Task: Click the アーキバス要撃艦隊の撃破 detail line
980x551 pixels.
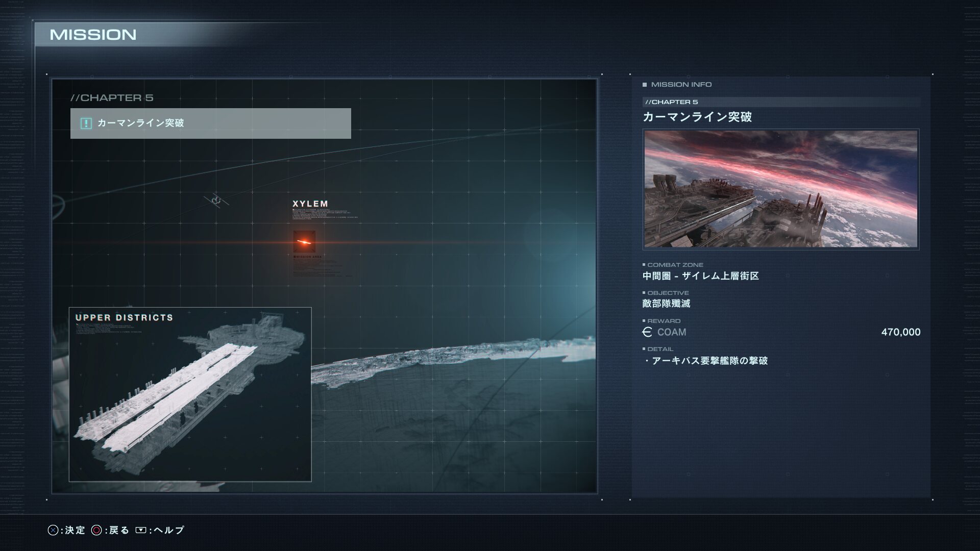Action: point(709,361)
